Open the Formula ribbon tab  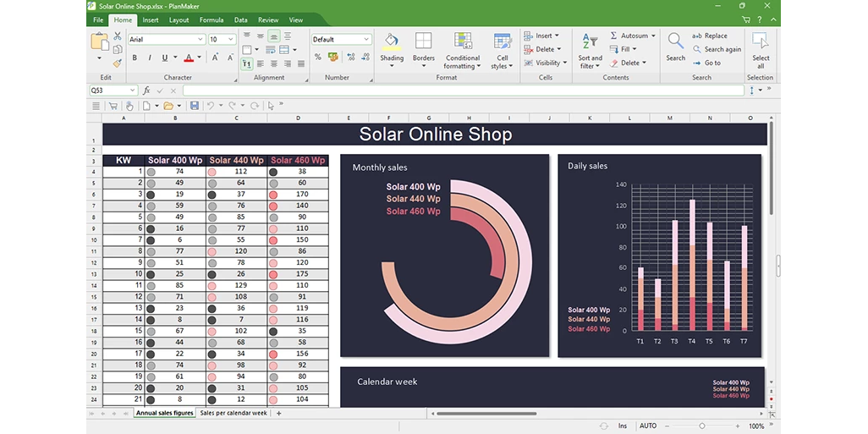click(212, 19)
